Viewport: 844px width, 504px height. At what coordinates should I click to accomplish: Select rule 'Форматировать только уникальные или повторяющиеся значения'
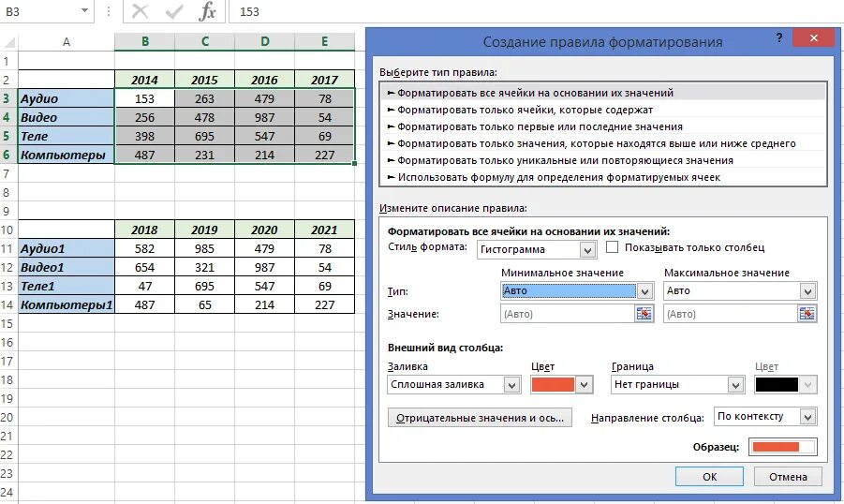point(603,160)
